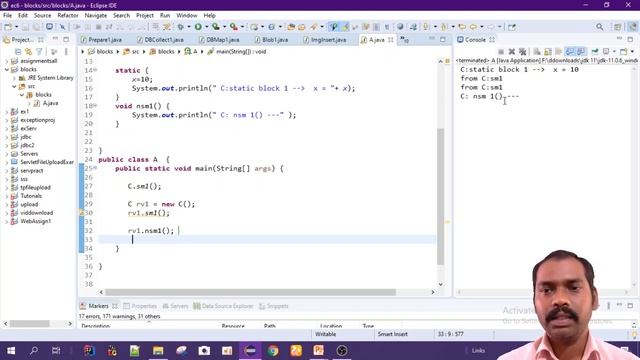Place cursor on line 33 in editor
640x360 pixels.
pos(267,240)
